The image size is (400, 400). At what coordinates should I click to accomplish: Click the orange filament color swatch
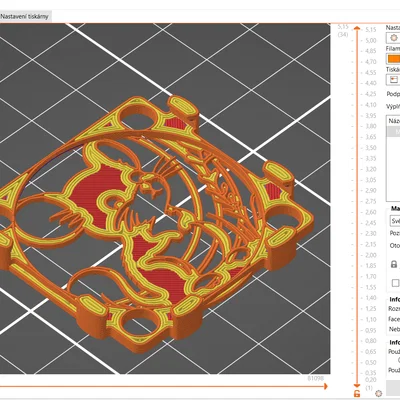point(393,59)
